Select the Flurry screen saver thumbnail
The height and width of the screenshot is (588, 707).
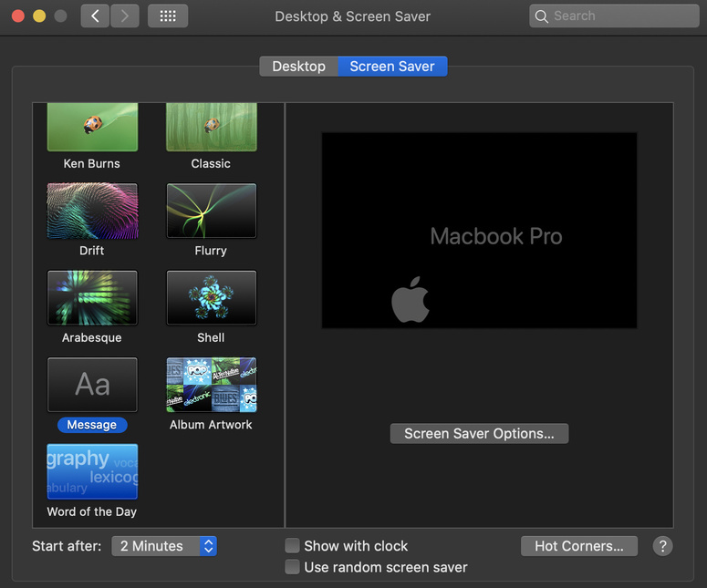coord(211,211)
